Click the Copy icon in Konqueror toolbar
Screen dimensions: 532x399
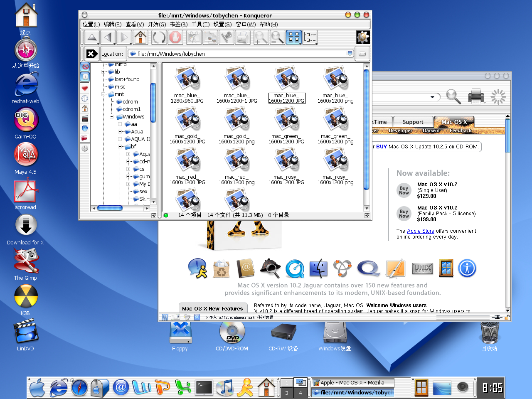click(210, 38)
